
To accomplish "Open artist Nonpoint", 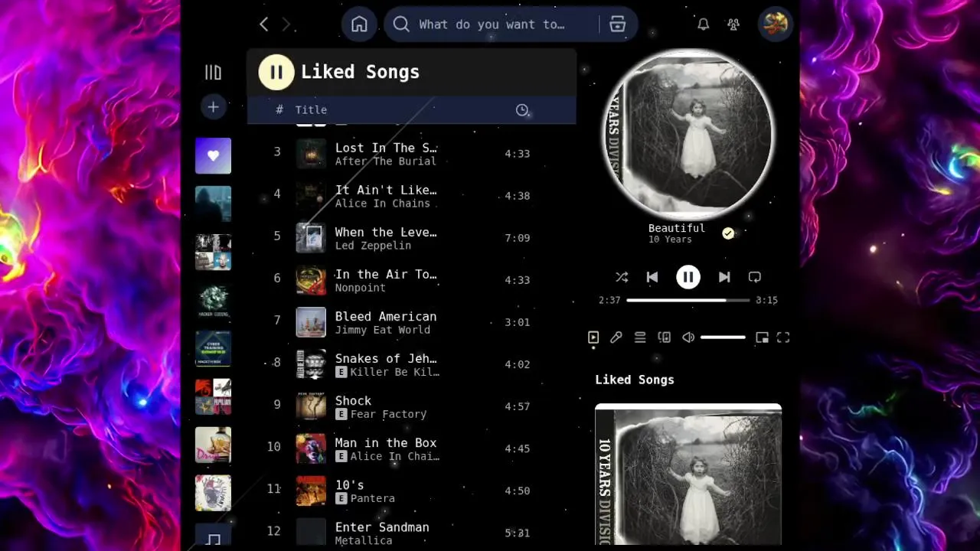I will pyautogui.click(x=360, y=288).
